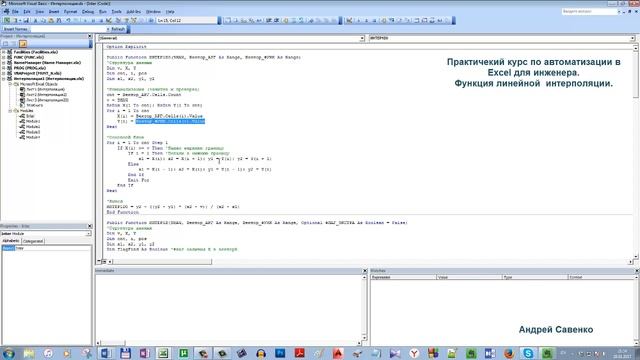Expand the Facilities project node
The height and width of the screenshot is (360, 640).
click(x=4, y=52)
